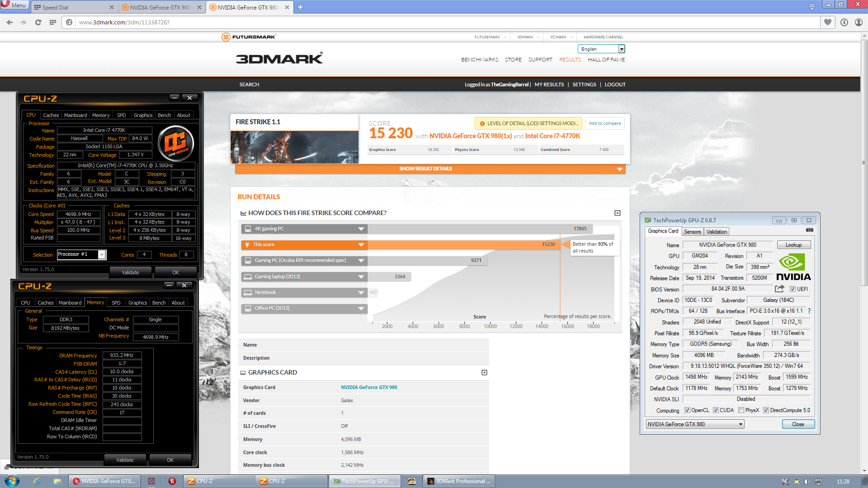This screenshot has width=868, height=488.
Task: Click the site info icon in address bar
Action: 69,22
